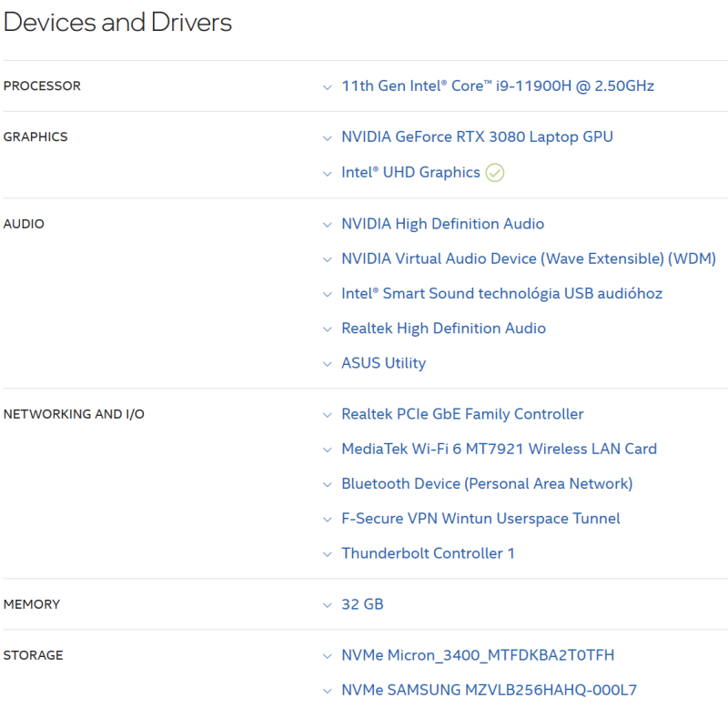Screen dimensions: 728x708
Task: Expand chevron for NVIDIA High Definition Audio
Action: click(328, 225)
